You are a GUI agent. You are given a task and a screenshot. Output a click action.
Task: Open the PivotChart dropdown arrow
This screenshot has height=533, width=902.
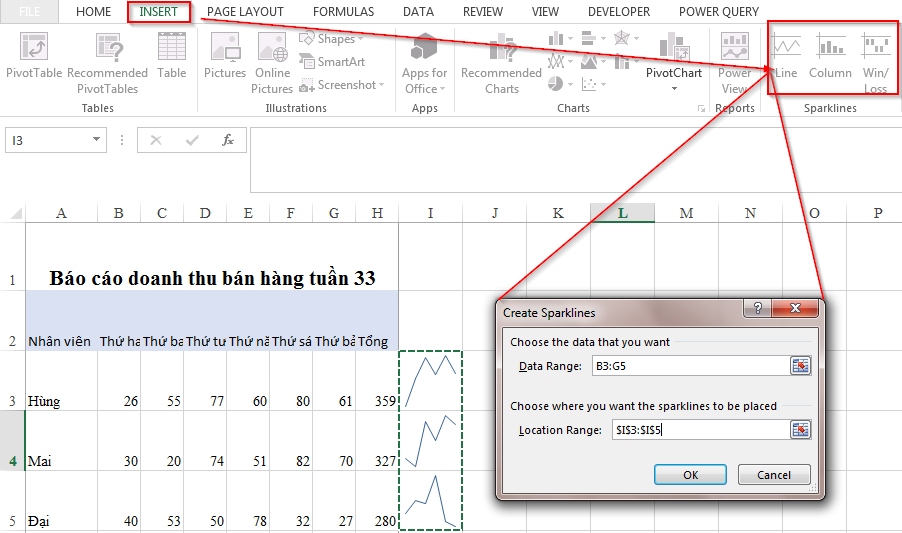(x=674, y=89)
